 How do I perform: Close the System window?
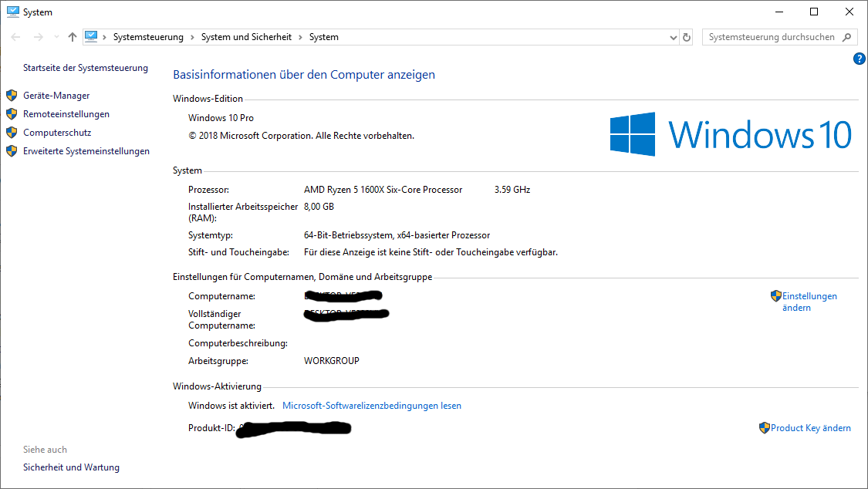[849, 12]
